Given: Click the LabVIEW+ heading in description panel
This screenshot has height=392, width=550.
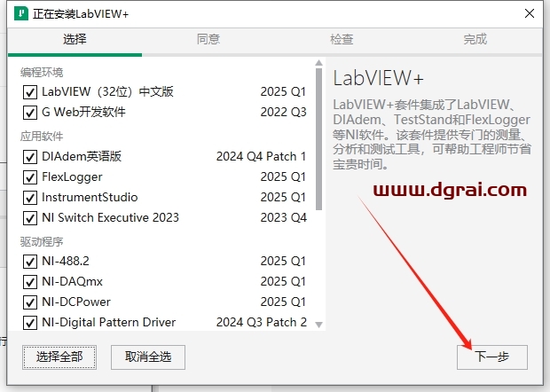Looking at the screenshot, I should pyautogui.click(x=378, y=78).
